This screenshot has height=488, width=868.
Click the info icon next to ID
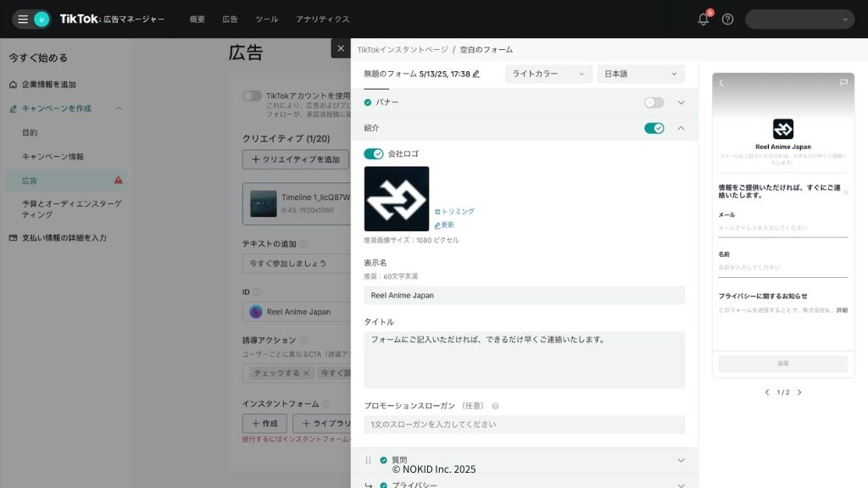(x=256, y=292)
